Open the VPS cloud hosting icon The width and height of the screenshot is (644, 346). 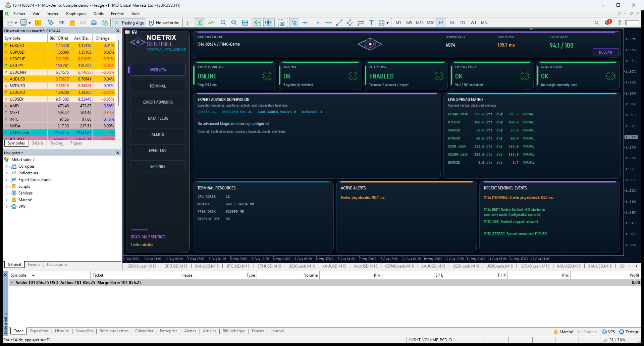tap(94, 23)
